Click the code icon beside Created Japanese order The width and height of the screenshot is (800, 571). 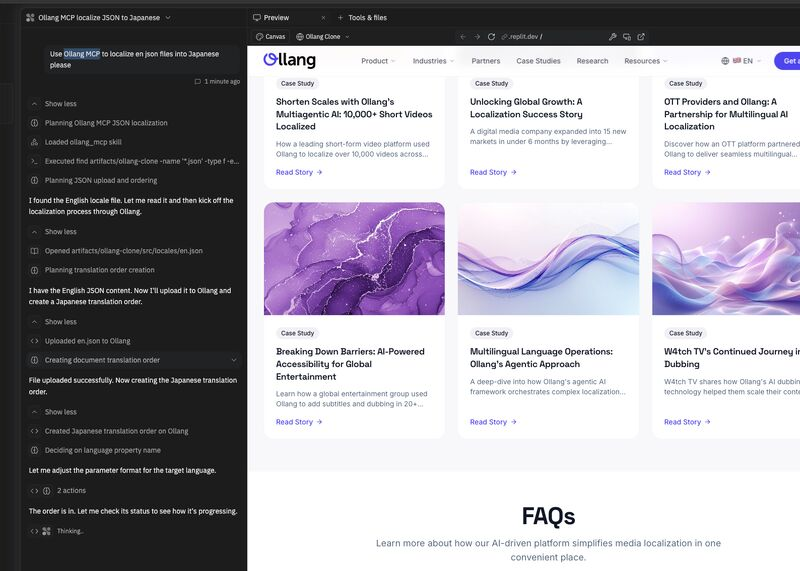pyautogui.click(x=34, y=431)
